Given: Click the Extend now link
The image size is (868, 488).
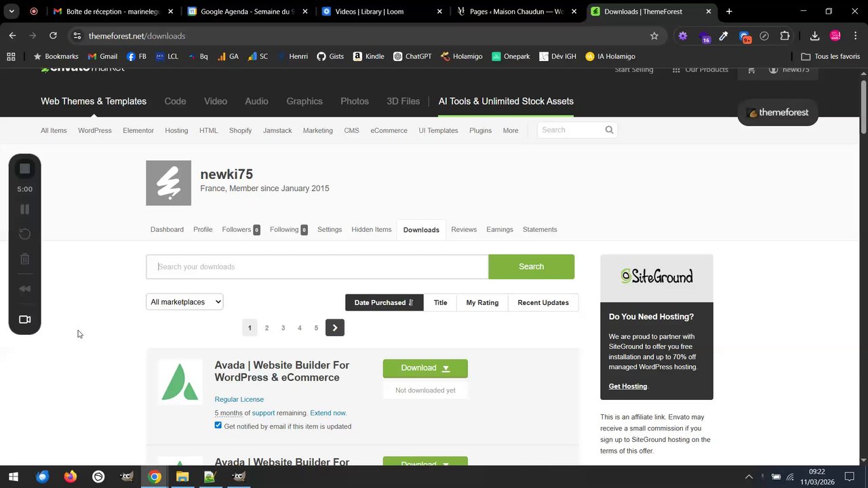Looking at the screenshot, I should click(328, 413).
